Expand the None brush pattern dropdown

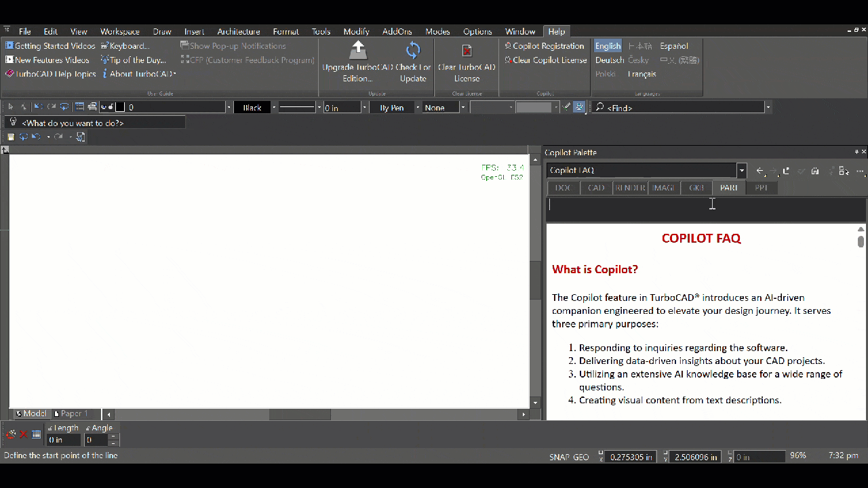click(463, 107)
